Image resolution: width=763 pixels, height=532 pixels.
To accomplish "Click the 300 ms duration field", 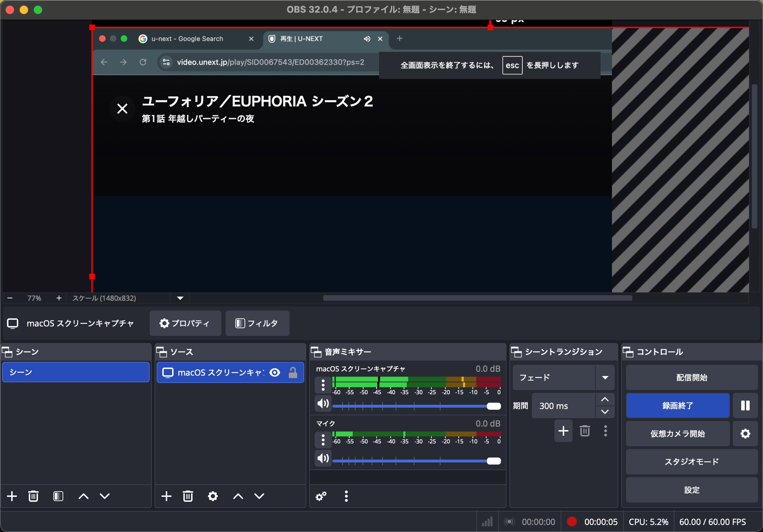I will click(x=563, y=406).
